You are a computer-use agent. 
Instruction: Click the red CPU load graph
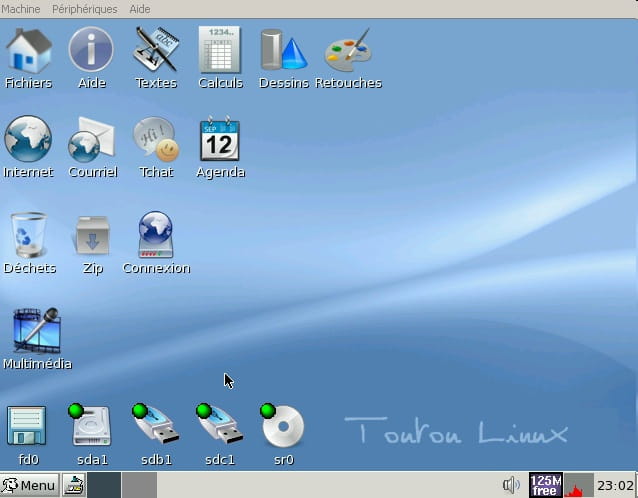click(579, 485)
